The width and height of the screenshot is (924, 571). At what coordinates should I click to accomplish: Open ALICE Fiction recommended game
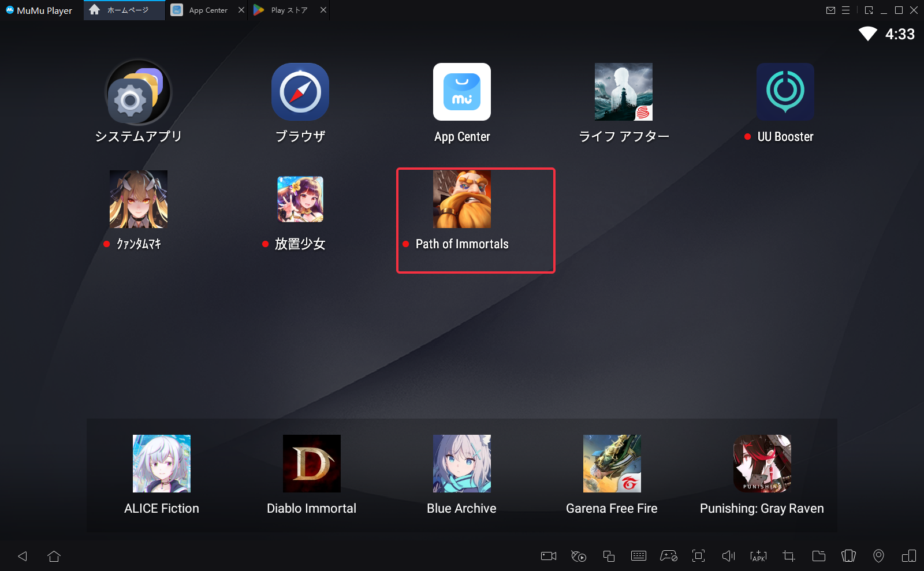(x=162, y=464)
